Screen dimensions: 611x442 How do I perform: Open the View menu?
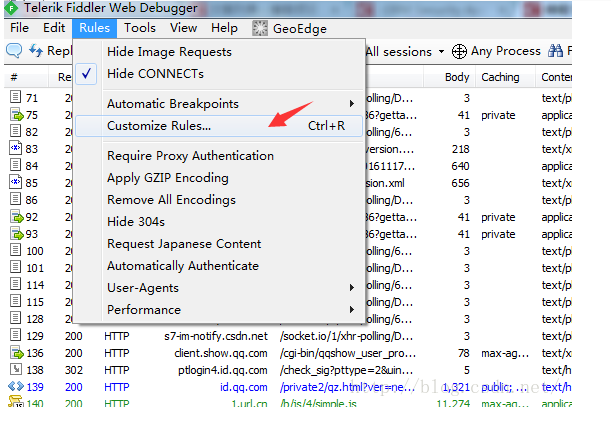coord(184,28)
